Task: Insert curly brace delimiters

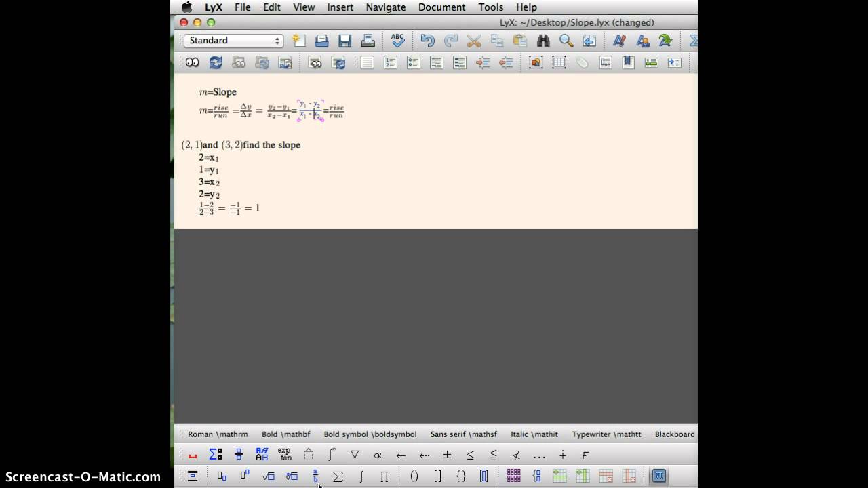Action: pos(460,476)
